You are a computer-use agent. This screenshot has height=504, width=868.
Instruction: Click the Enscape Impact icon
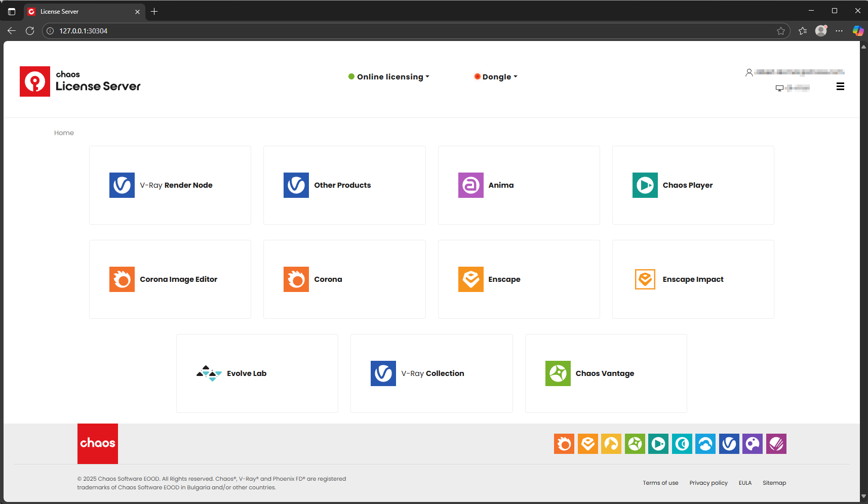click(x=645, y=279)
